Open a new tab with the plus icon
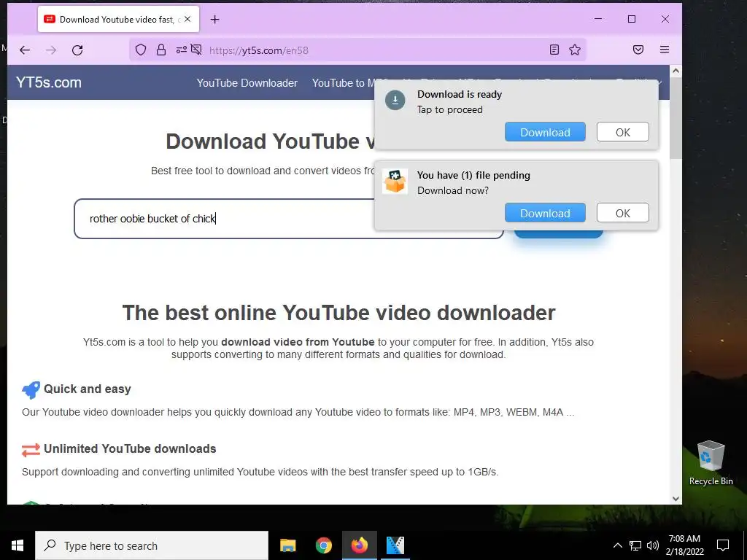Viewport: 747px width, 560px height. coord(215,20)
